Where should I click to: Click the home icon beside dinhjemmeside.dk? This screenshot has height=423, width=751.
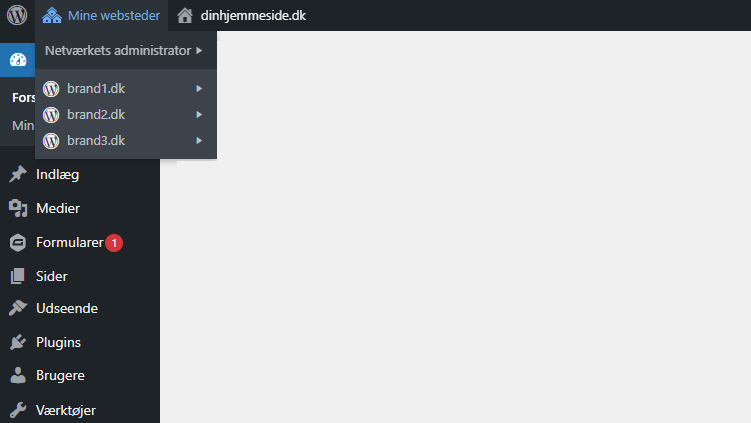(x=185, y=15)
